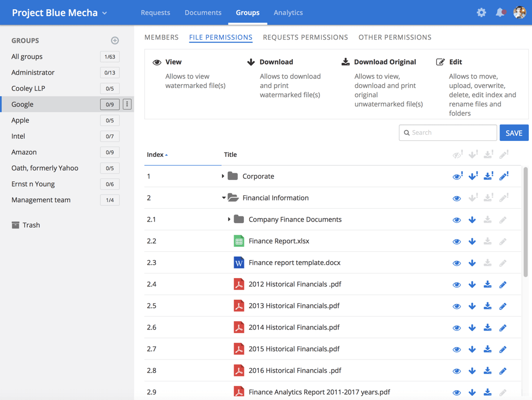Open the Analytics tab
The image size is (532, 400).
(288, 12)
